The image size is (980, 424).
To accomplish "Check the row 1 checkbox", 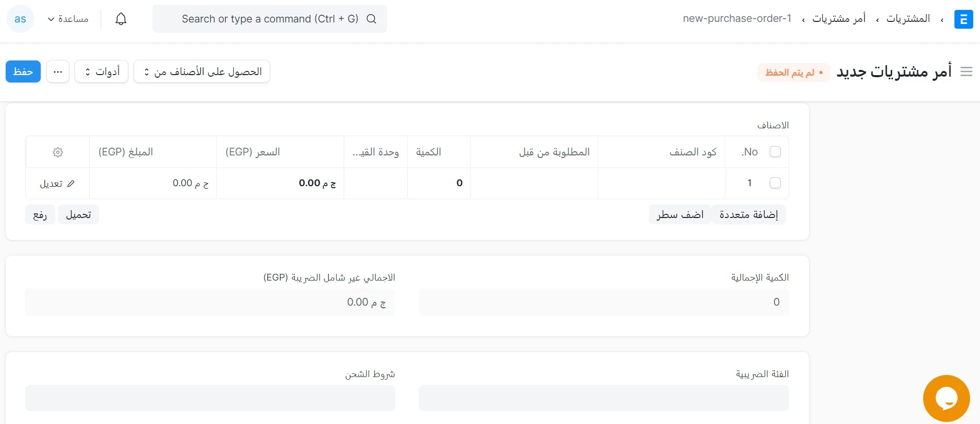I will 775,183.
